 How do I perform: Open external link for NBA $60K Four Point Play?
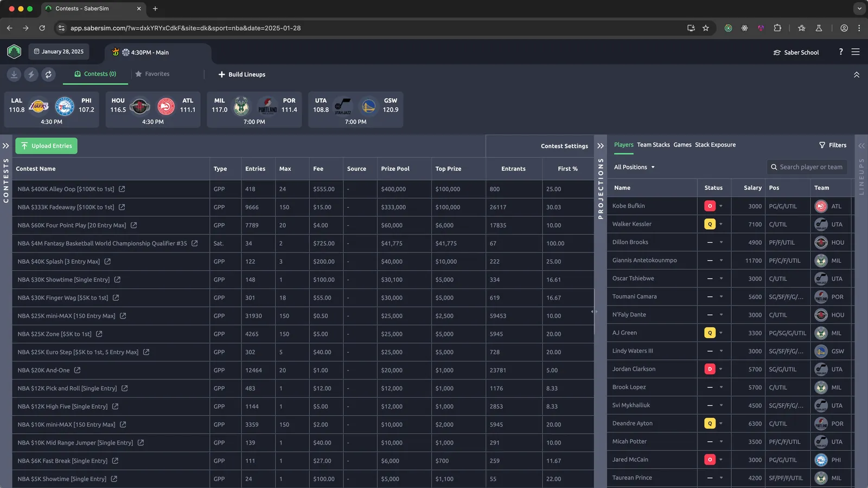click(134, 225)
